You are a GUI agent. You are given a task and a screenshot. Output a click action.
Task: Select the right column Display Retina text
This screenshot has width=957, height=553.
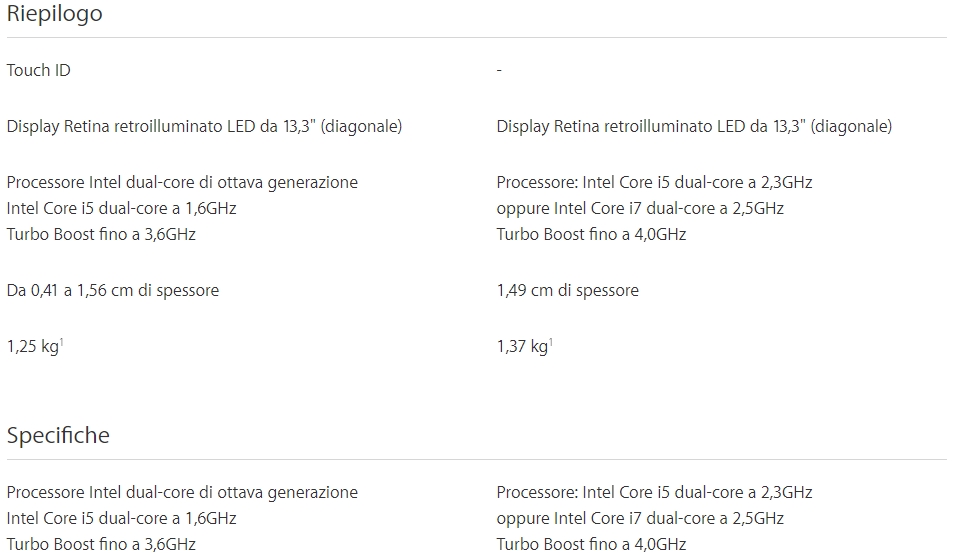coord(694,126)
